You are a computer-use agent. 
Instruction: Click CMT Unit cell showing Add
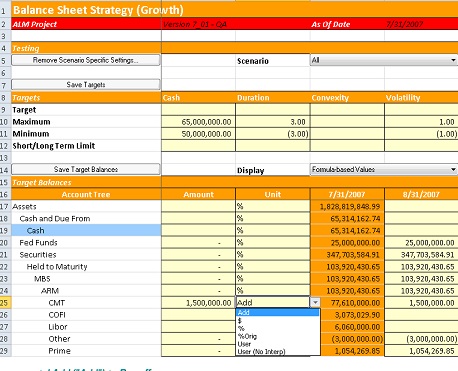(x=273, y=303)
